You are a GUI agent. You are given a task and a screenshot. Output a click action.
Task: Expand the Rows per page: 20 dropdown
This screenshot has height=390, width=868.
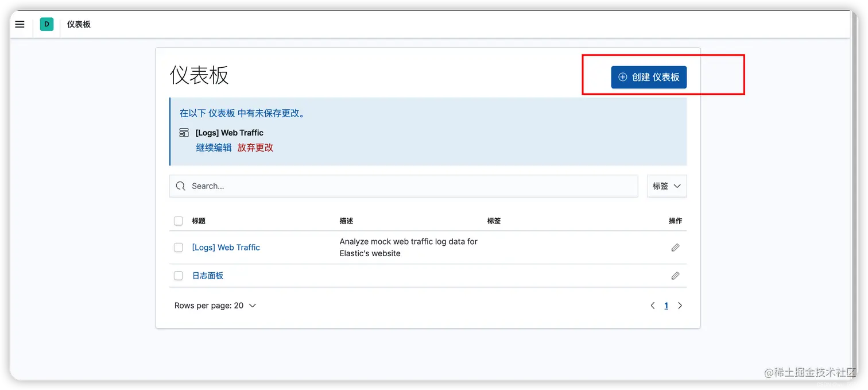(x=215, y=306)
